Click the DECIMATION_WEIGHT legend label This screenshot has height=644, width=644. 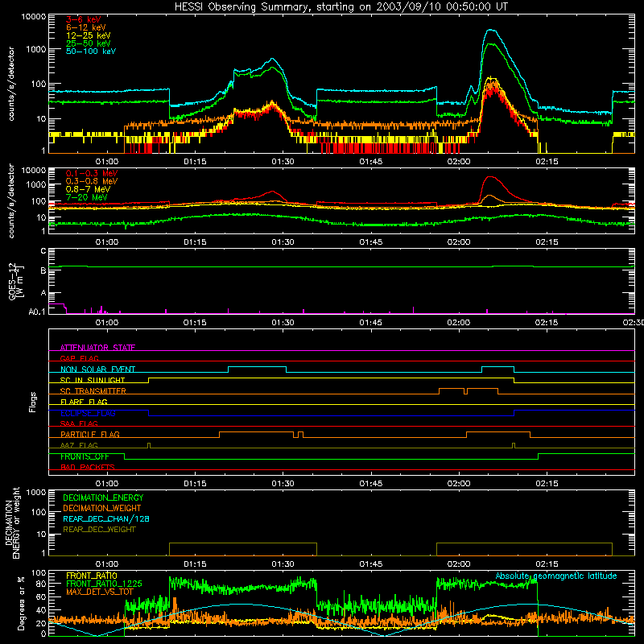click(x=102, y=508)
